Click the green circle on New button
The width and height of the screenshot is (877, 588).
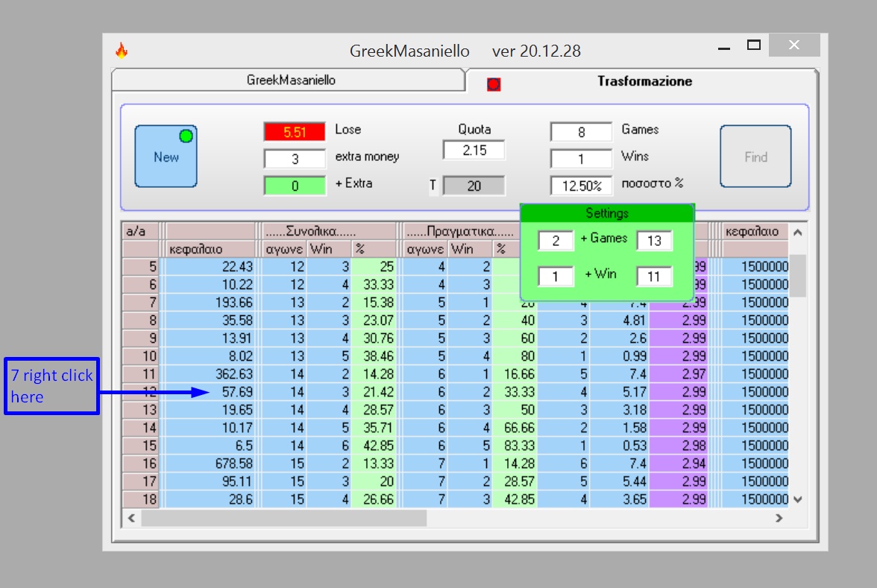coord(186,136)
